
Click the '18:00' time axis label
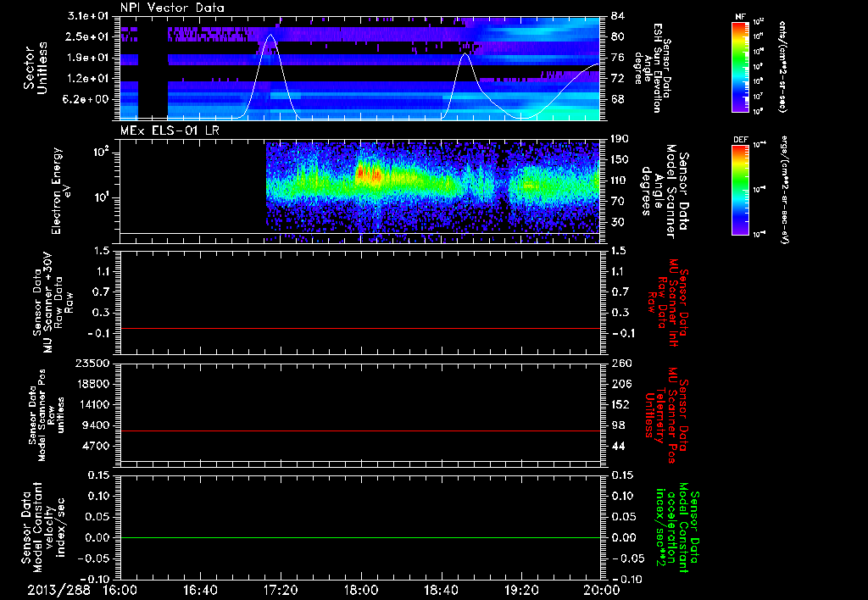coord(361,590)
